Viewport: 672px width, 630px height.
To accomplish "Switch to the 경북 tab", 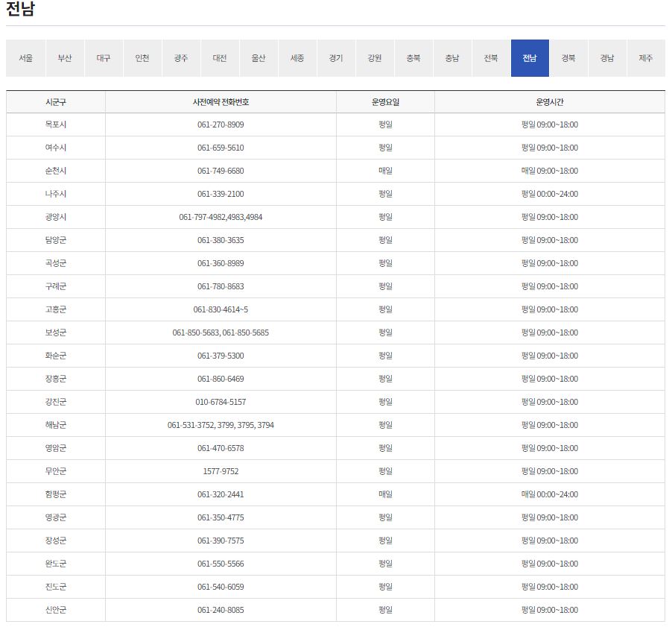I will click(568, 58).
